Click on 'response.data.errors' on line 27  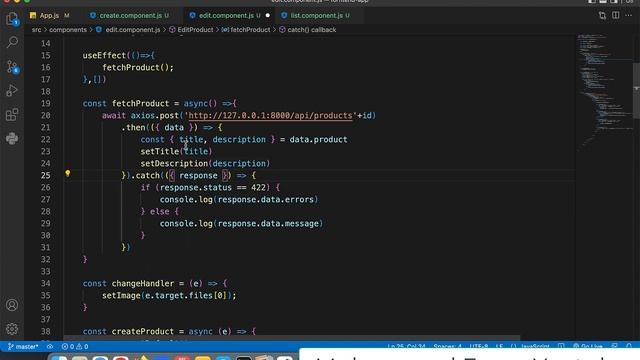(x=266, y=200)
